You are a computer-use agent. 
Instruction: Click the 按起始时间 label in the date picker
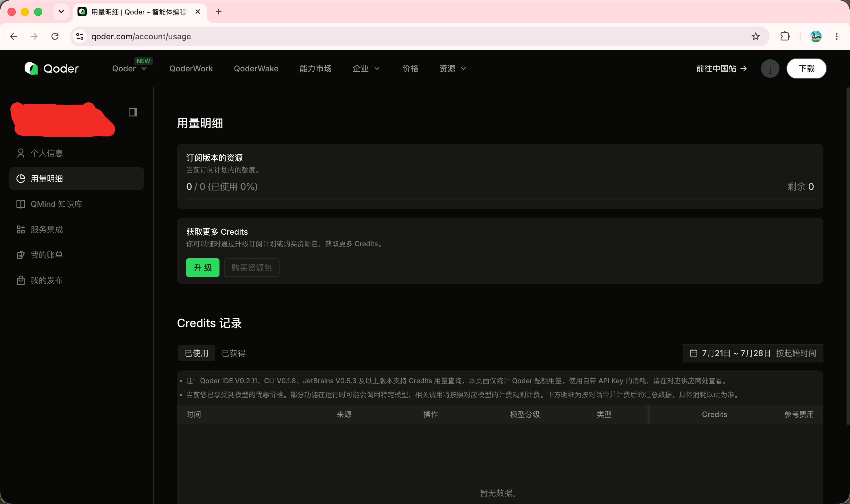click(796, 353)
